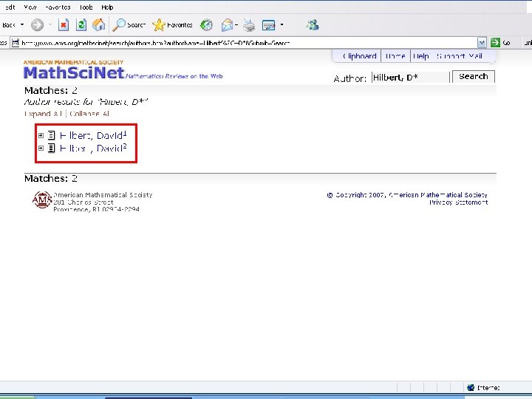The width and height of the screenshot is (532, 399).
Task: Open Hilbert, David 1 author link
Action: [x=93, y=135]
